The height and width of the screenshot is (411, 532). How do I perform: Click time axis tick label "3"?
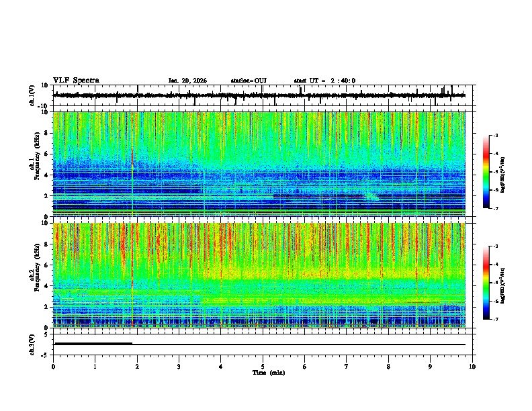click(179, 367)
